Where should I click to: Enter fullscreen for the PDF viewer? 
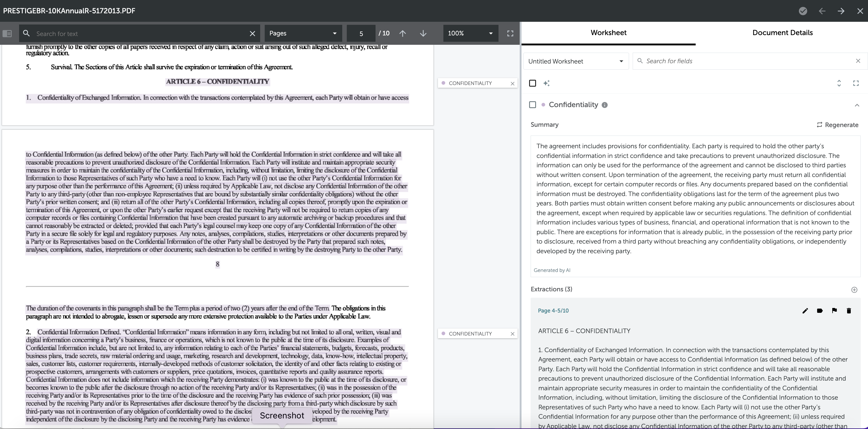click(x=510, y=33)
